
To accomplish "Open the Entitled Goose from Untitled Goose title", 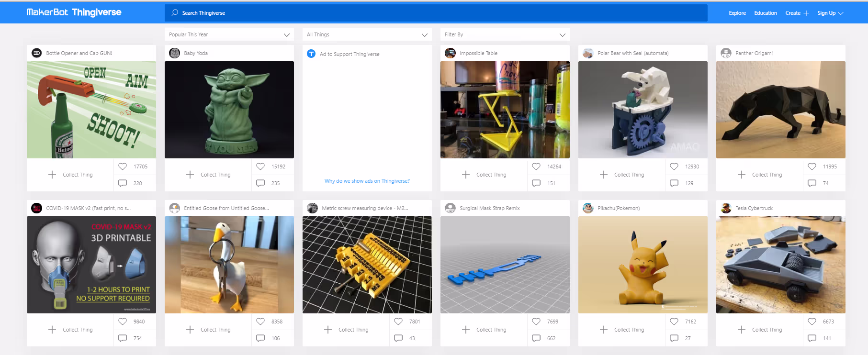I will tap(226, 208).
